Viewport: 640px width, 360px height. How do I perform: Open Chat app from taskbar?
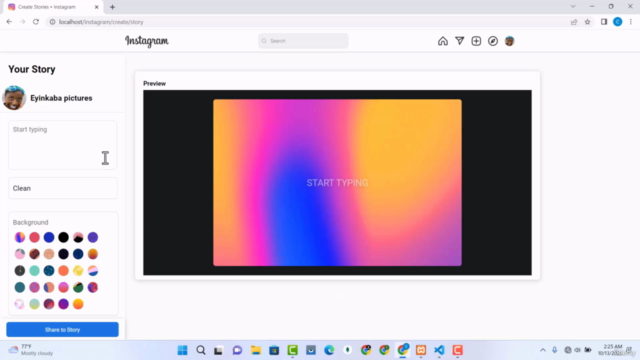[x=237, y=350]
